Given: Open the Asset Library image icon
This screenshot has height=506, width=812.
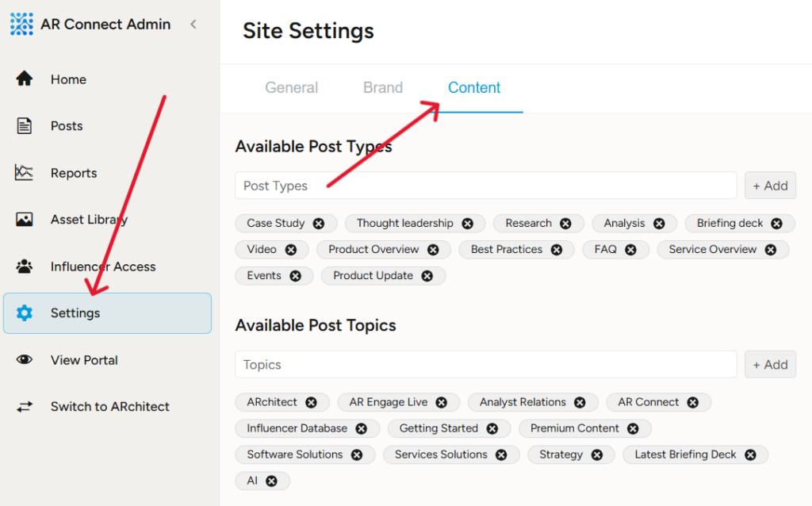Looking at the screenshot, I should [x=25, y=220].
